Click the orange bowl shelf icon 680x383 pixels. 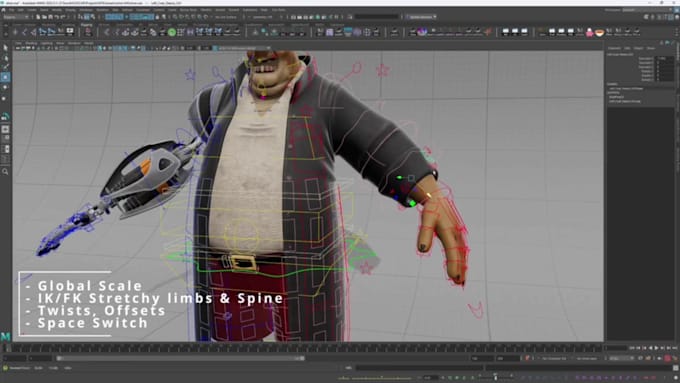(599, 33)
